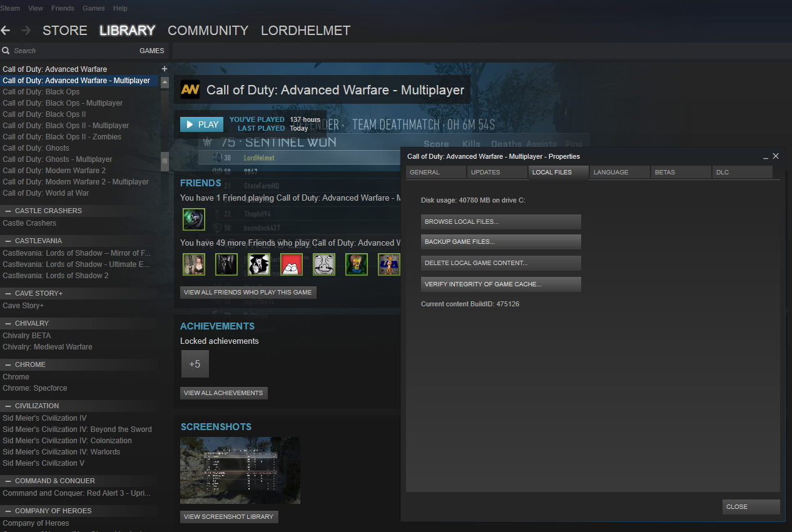Click the CLOSE button in Properties
The height and width of the screenshot is (532, 792).
tap(751, 507)
